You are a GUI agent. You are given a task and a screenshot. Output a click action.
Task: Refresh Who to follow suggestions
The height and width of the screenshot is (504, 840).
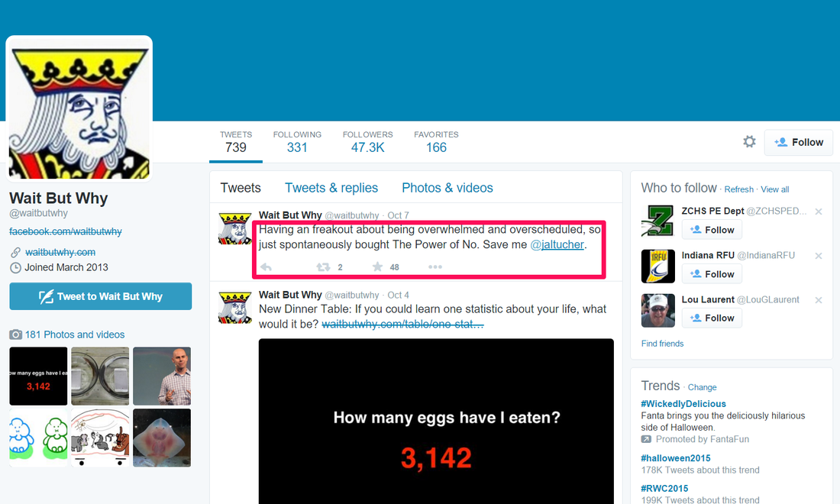pyautogui.click(x=738, y=189)
